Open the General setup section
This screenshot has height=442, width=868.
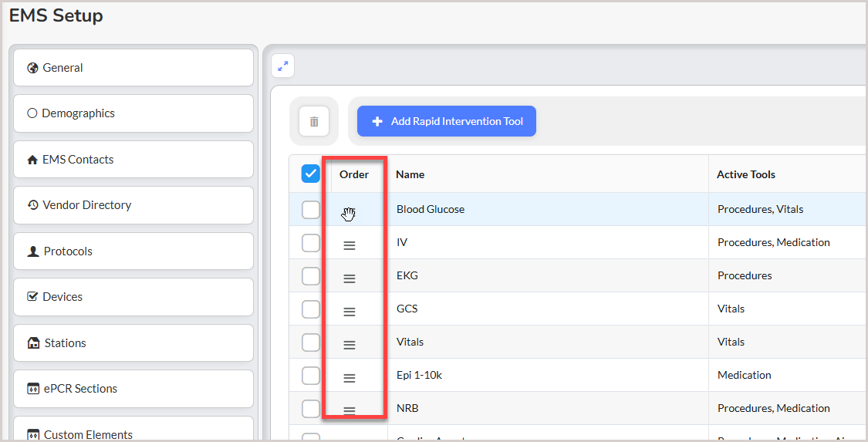coord(133,68)
